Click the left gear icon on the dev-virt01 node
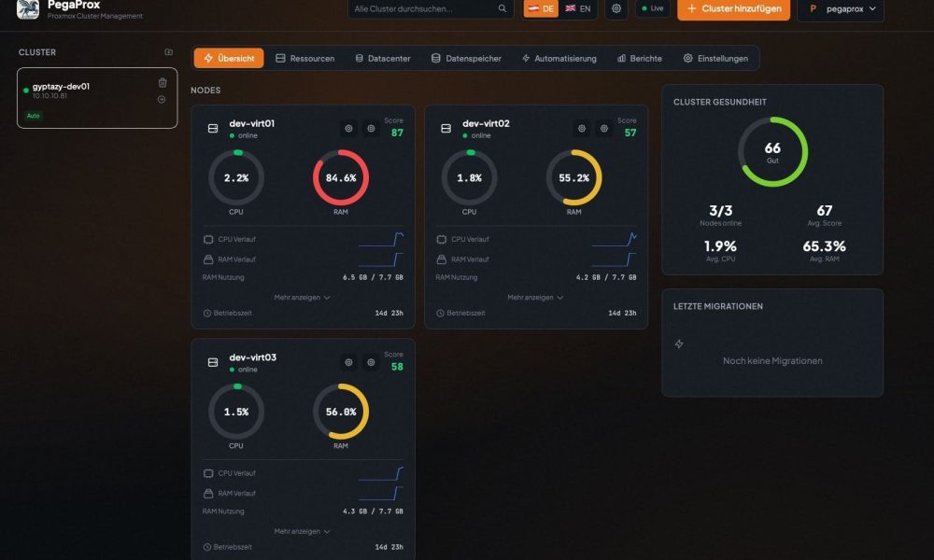 tap(348, 129)
